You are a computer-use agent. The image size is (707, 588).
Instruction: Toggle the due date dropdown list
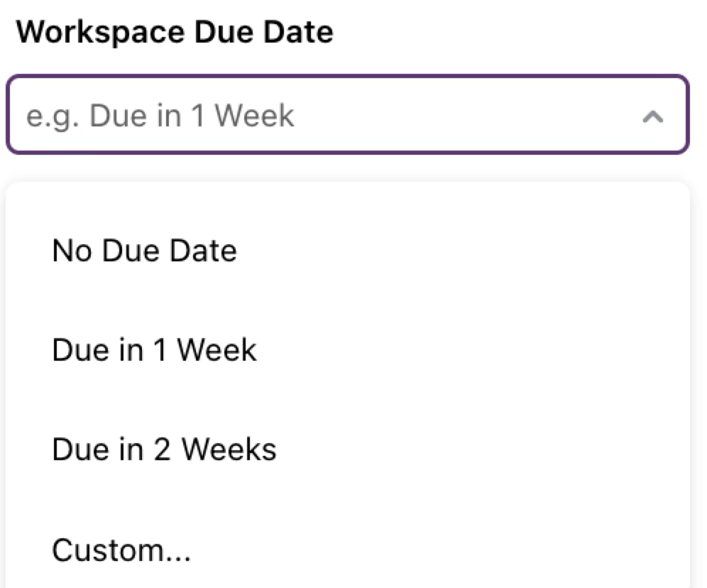[652, 116]
